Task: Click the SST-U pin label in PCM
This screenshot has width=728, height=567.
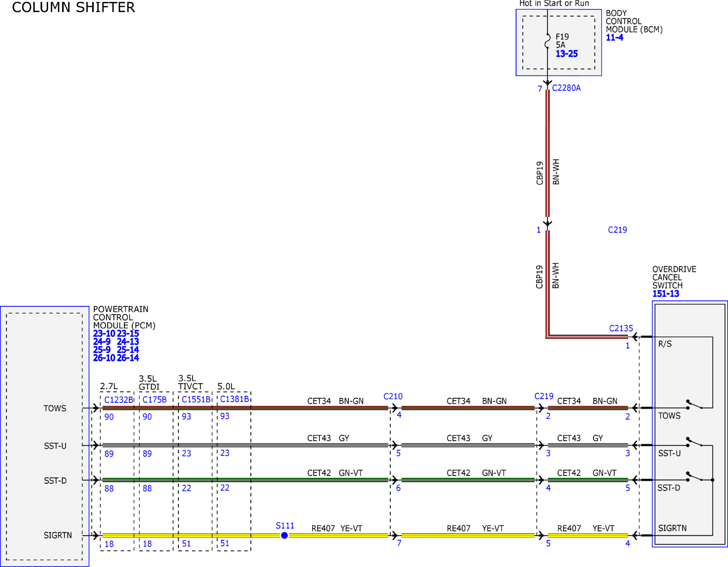Action: (55, 446)
